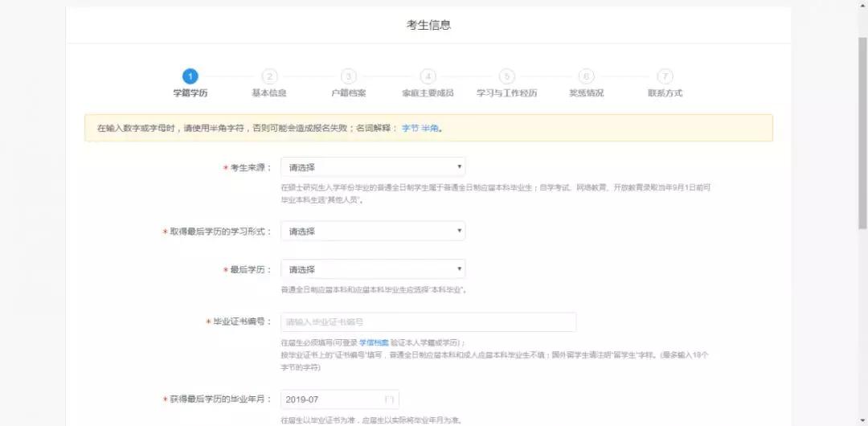Expand 取得最后学历的学习形式 dropdown
The width and height of the screenshot is (868, 426).
tap(373, 231)
